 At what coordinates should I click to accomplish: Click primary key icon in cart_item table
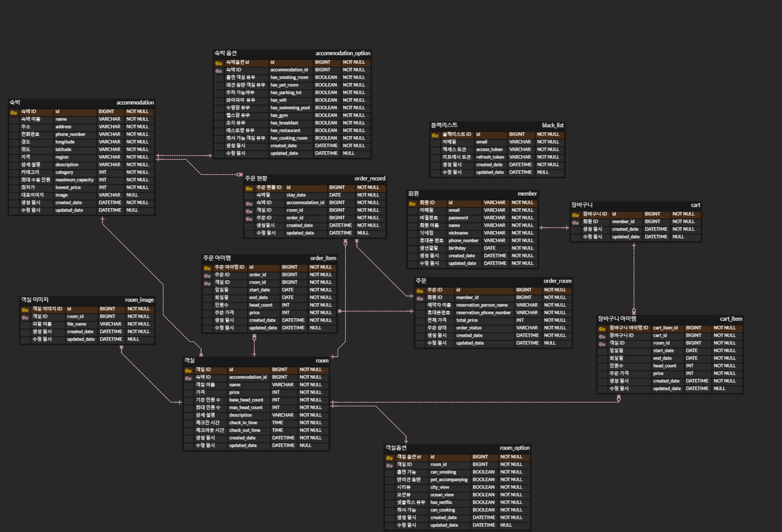pyautogui.click(x=602, y=329)
